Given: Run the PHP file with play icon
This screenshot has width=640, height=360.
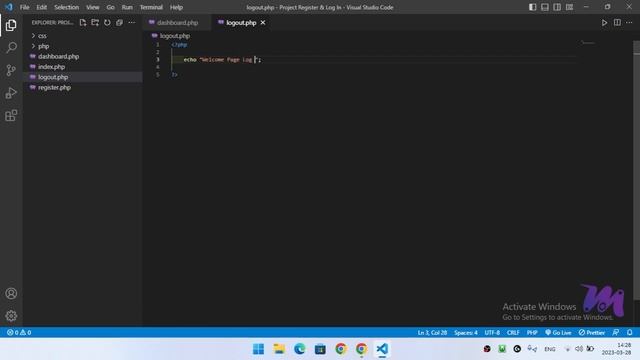Looking at the screenshot, I should point(604,23).
